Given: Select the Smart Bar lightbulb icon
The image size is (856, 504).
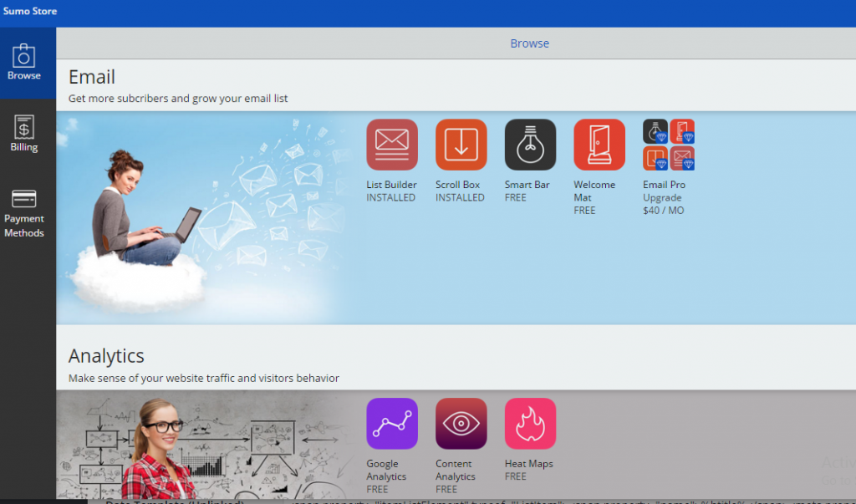Looking at the screenshot, I should [530, 145].
